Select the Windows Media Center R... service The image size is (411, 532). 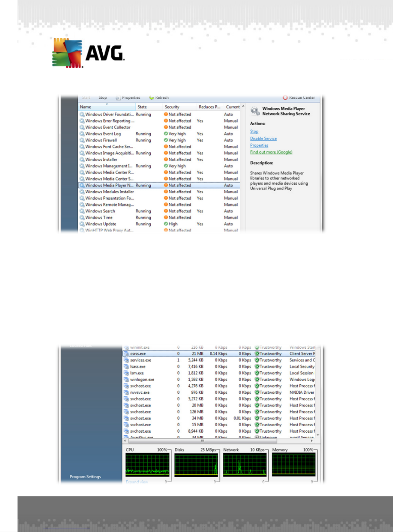159,172
